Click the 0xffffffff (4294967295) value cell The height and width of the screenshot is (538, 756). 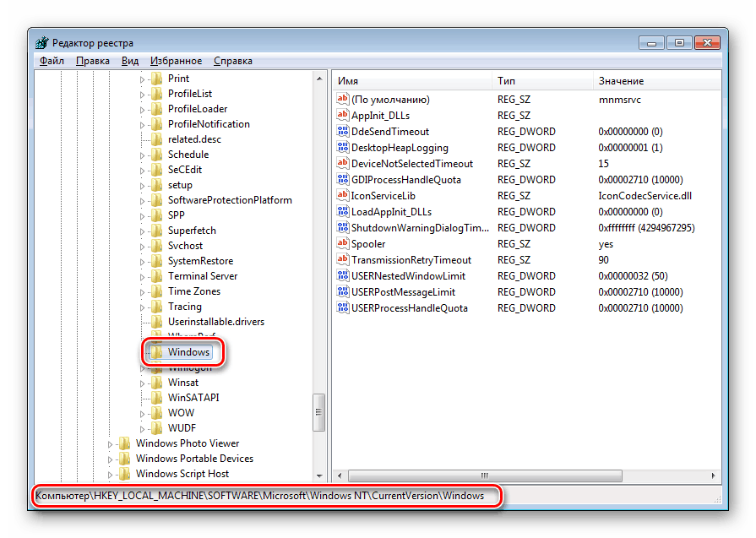click(646, 227)
